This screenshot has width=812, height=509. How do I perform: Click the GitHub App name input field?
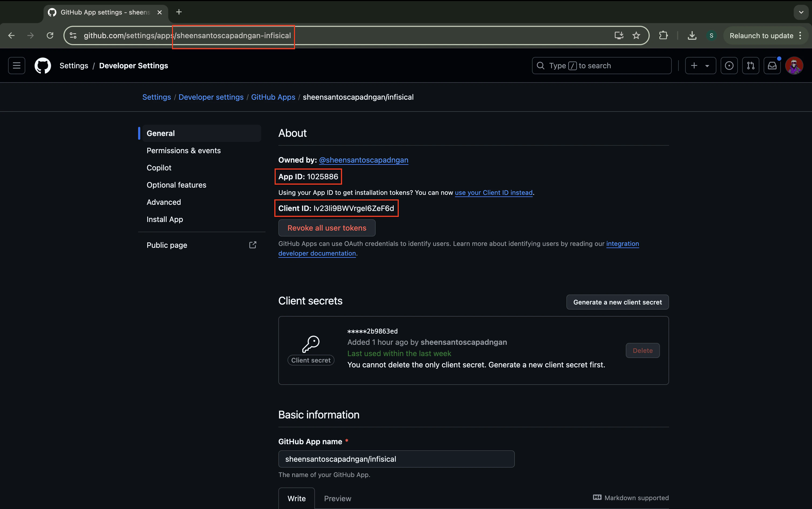tap(396, 459)
